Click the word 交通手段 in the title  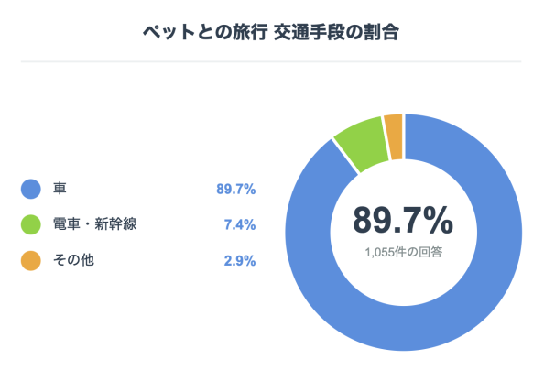[309, 32]
